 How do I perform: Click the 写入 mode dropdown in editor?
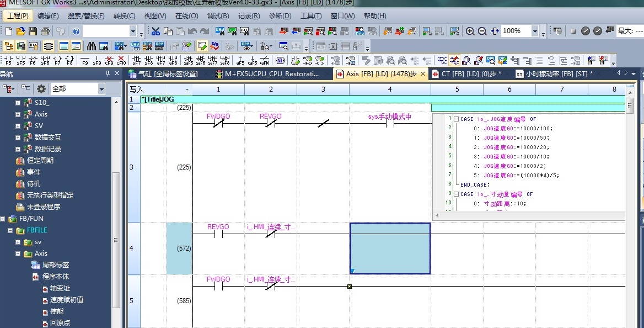click(x=187, y=89)
